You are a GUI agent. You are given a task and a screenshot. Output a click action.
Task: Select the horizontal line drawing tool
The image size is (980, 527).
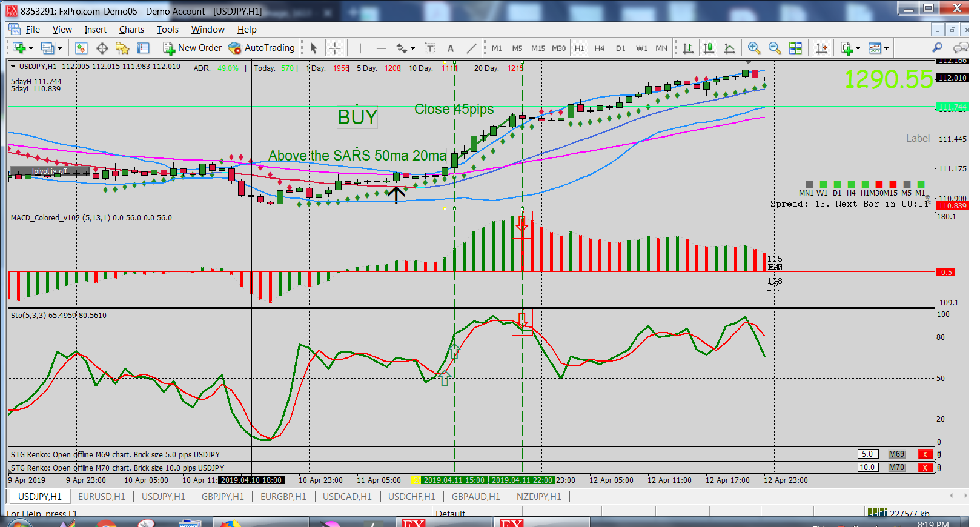[x=381, y=48]
